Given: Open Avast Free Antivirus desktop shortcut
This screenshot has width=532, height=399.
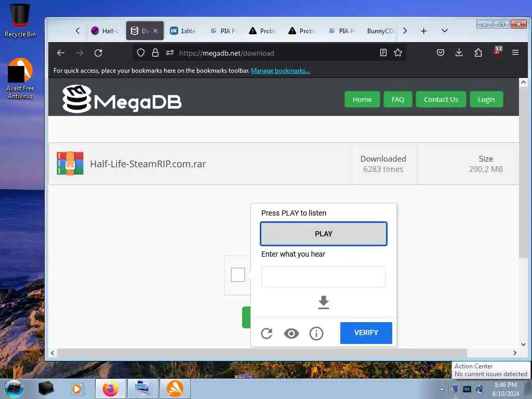Looking at the screenshot, I should (20, 78).
